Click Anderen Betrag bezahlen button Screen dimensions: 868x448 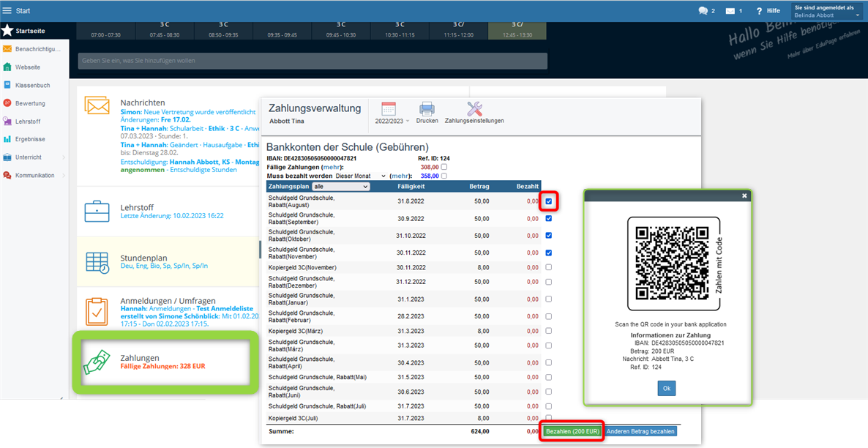640,431
